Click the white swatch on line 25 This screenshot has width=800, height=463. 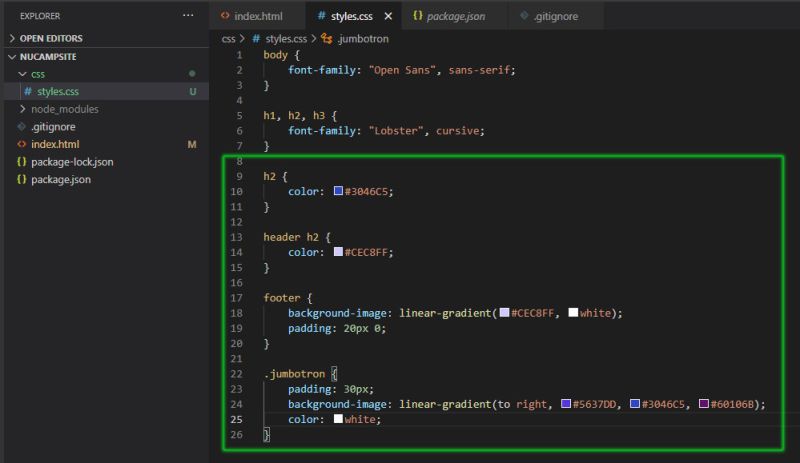click(x=338, y=419)
